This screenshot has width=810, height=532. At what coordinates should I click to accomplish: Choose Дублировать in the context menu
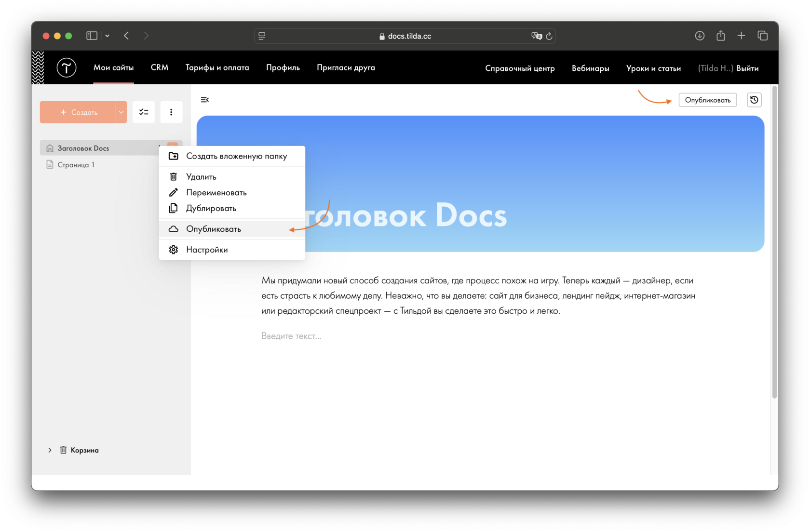pyautogui.click(x=232, y=208)
